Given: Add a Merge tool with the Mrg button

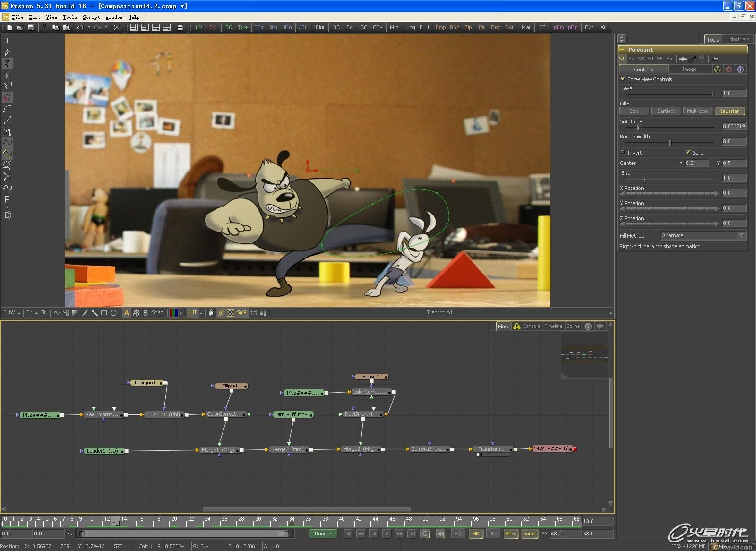Looking at the screenshot, I should tap(394, 27).
